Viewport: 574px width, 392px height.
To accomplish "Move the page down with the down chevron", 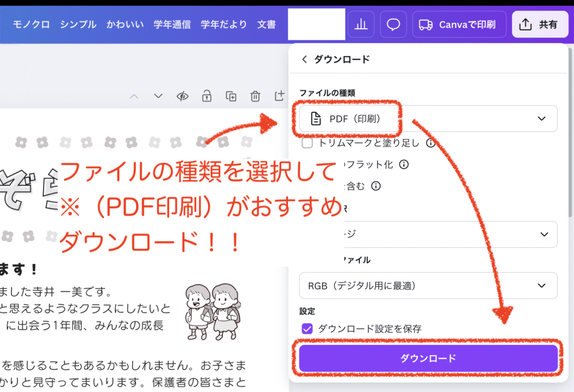I will click(x=158, y=96).
